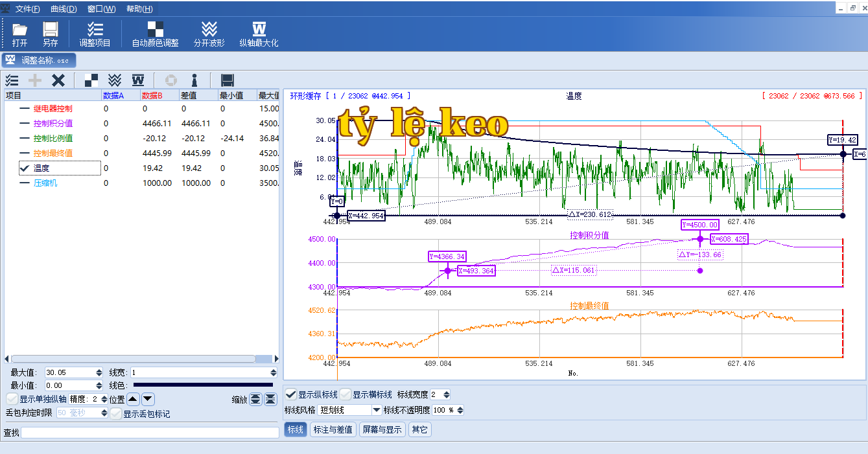868x454 pixels.
Task: Click the 4466.11 value in the 数据B column
Action: [x=157, y=124]
